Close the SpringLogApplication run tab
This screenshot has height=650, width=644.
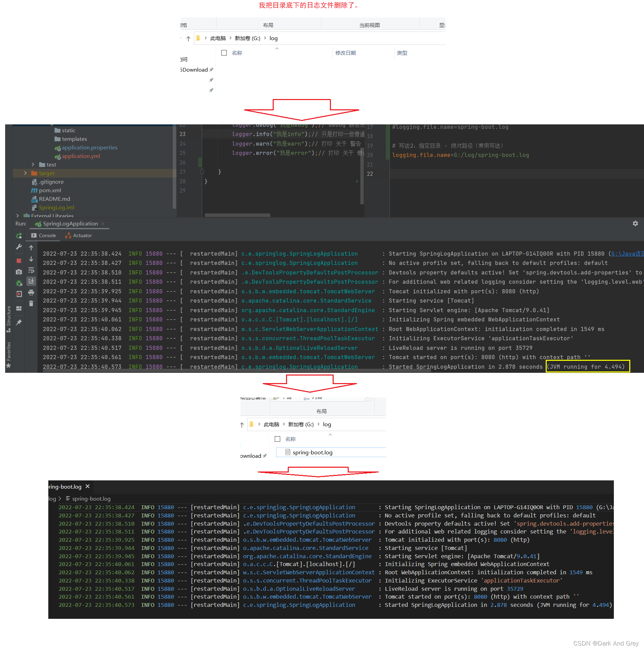pyautogui.click(x=103, y=224)
